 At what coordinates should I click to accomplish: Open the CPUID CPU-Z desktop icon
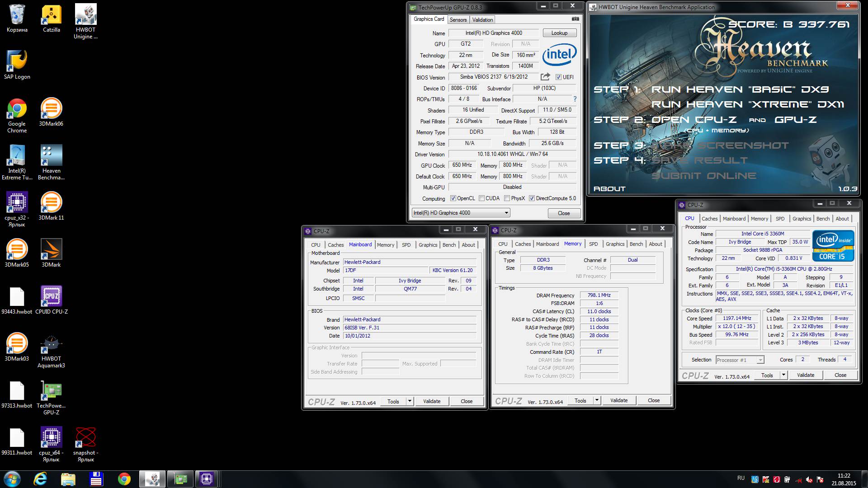51,300
